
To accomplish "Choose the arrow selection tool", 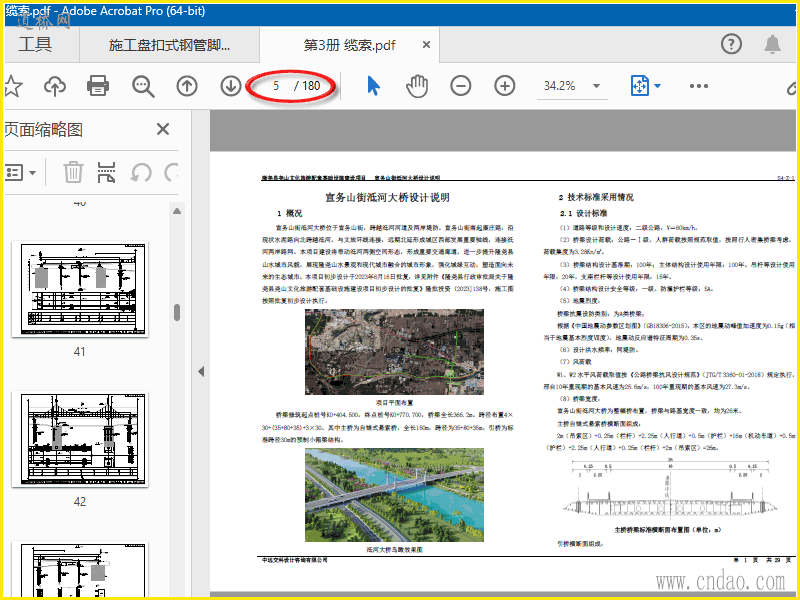I will click(x=373, y=86).
